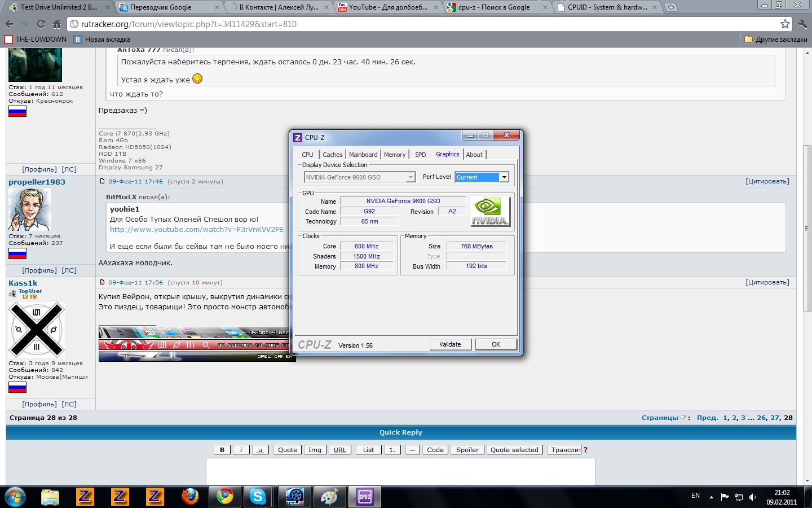This screenshot has width=812, height=508.
Task: Insert a Spoiler tag in Quick Reply
Action: pos(467,450)
